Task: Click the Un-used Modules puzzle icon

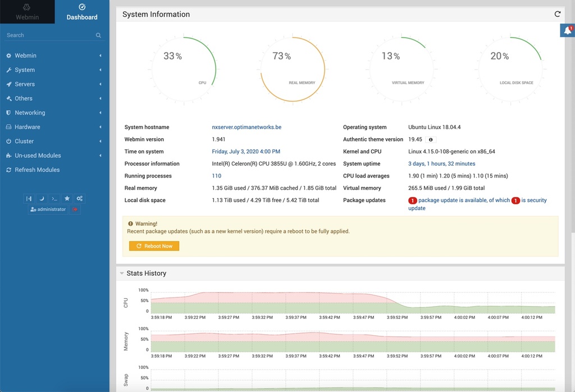Action: tap(8, 156)
